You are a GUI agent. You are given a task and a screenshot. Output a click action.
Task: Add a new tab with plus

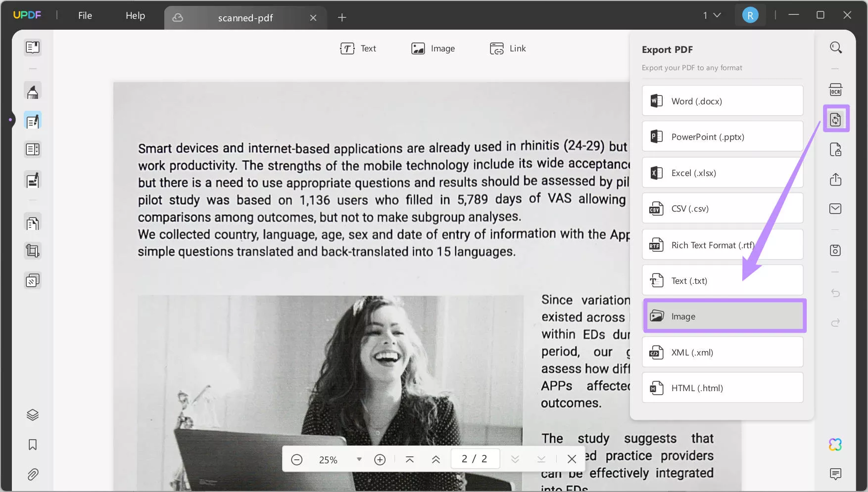342,18
